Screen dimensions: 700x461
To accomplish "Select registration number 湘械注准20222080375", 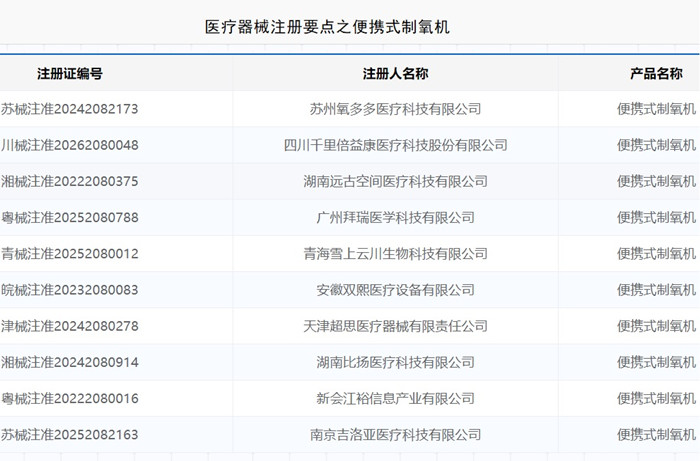I will pyautogui.click(x=70, y=181).
